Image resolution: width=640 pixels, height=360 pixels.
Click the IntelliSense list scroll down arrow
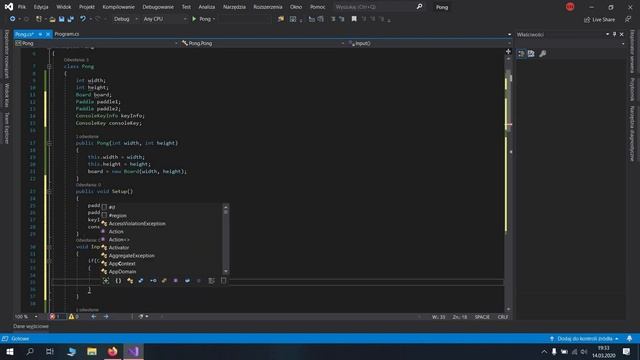point(226,271)
